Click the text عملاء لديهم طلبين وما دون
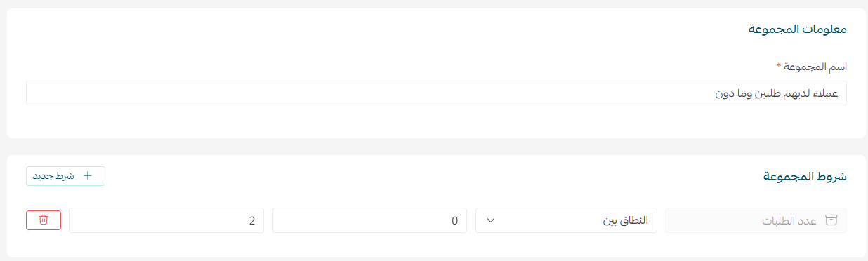Viewport: 868px width, 261px height. [x=777, y=93]
